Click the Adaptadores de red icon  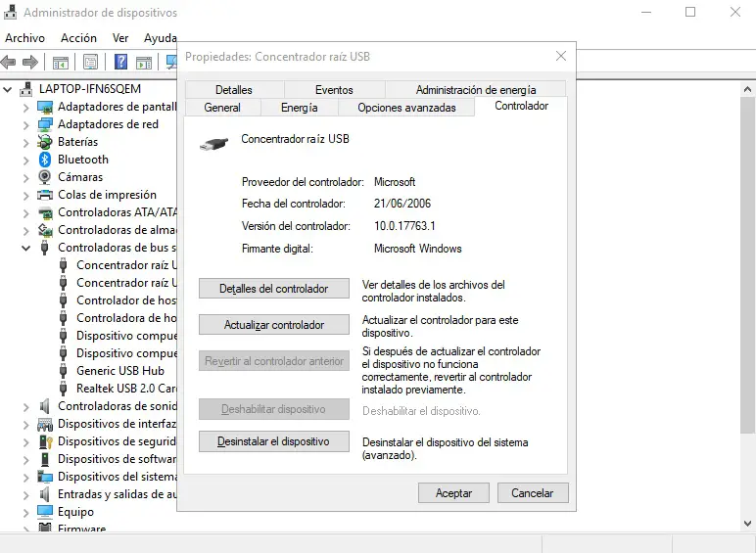[45, 124]
